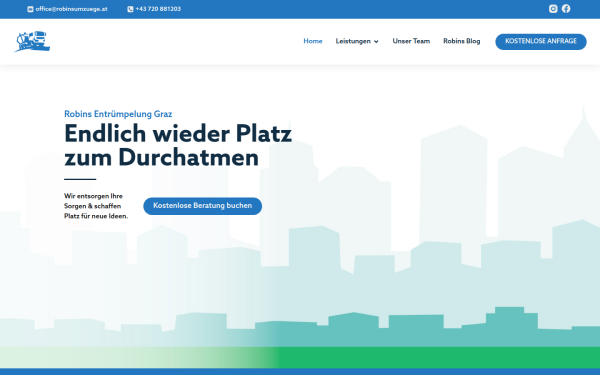Viewport: 600px width, 375px height.
Task: Click the Wir entsorgen Ihre Sorgen paragraph
Action: pyautogui.click(x=96, y=206)
